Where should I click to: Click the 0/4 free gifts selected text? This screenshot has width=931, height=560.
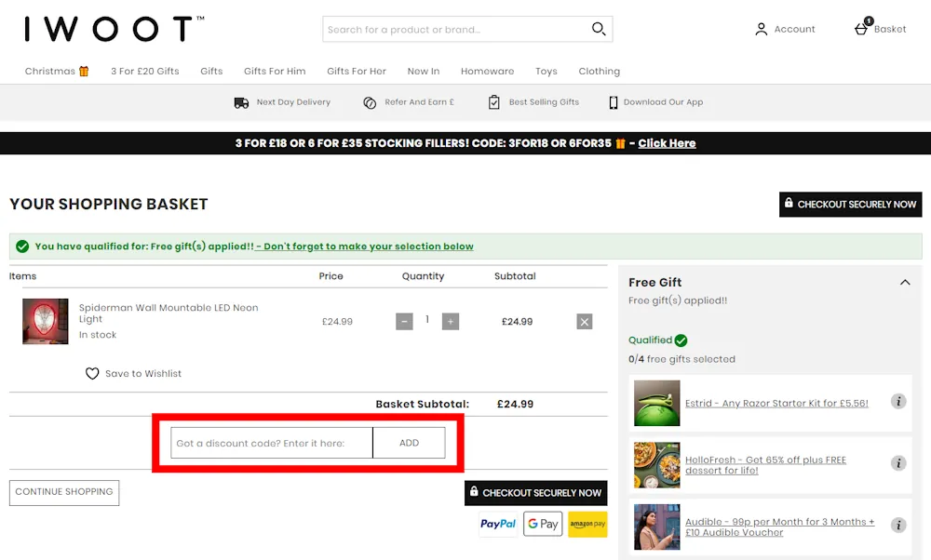click(x=681, y=359)
